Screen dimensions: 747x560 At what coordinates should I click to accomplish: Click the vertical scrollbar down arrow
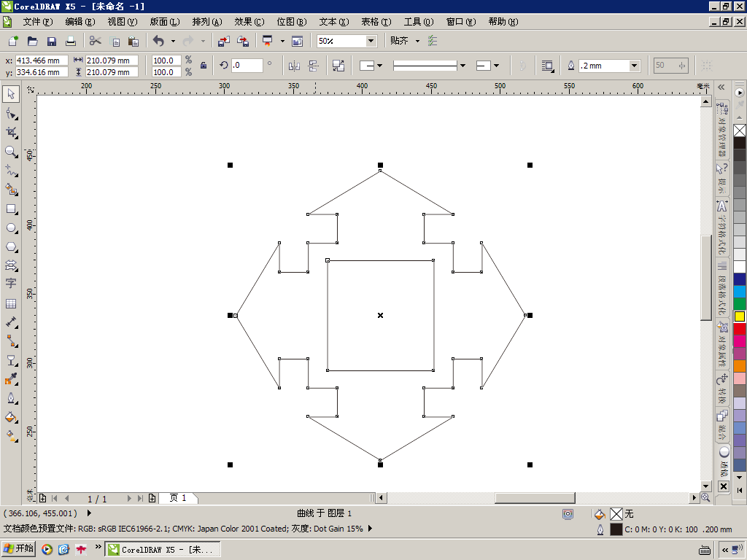[706, 486]
